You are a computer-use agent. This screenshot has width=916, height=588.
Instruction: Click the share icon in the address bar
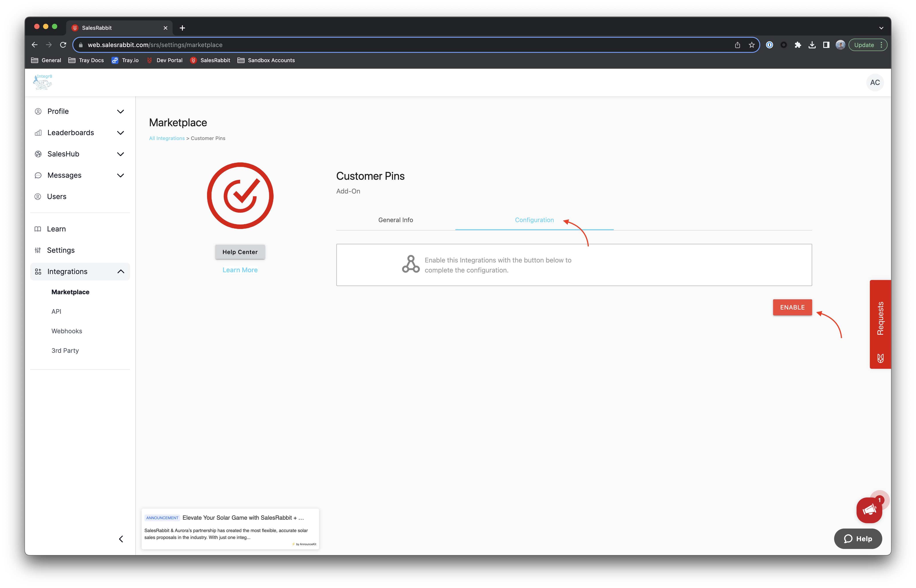pos(737,45)
